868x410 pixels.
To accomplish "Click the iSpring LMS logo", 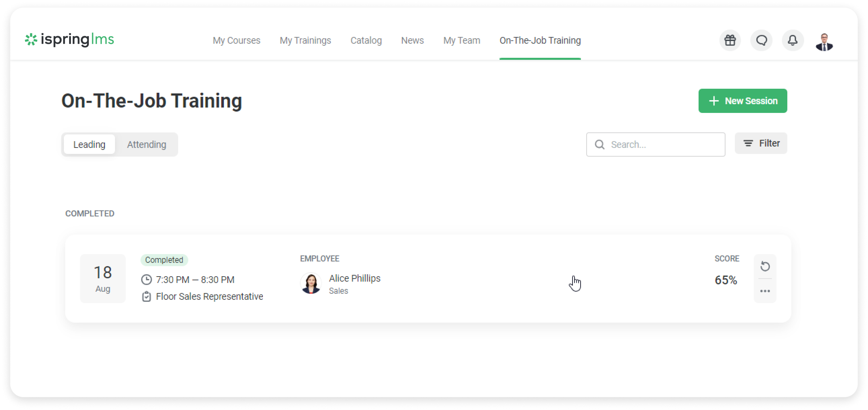I will (x=69, y=40).
